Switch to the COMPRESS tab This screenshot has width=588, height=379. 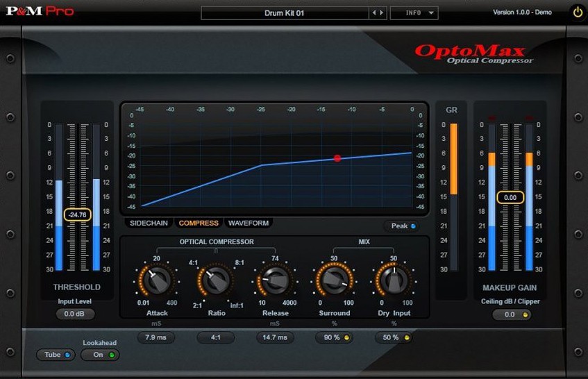pyautogui.click(x=199, y=223)
